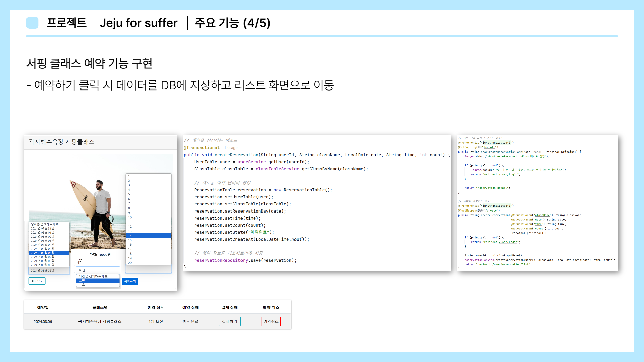The image size is (644, 362).
Task: Click the 곽지해수욕장 서핑클래스 table cell
Action: 100,321
